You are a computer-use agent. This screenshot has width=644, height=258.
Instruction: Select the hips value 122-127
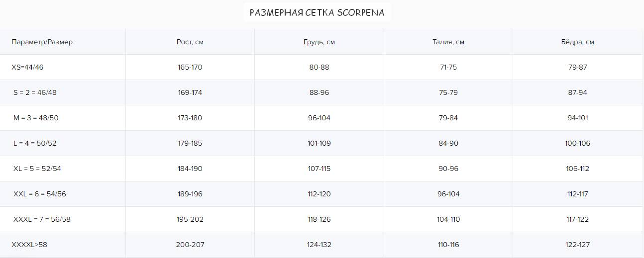[578, 245]
